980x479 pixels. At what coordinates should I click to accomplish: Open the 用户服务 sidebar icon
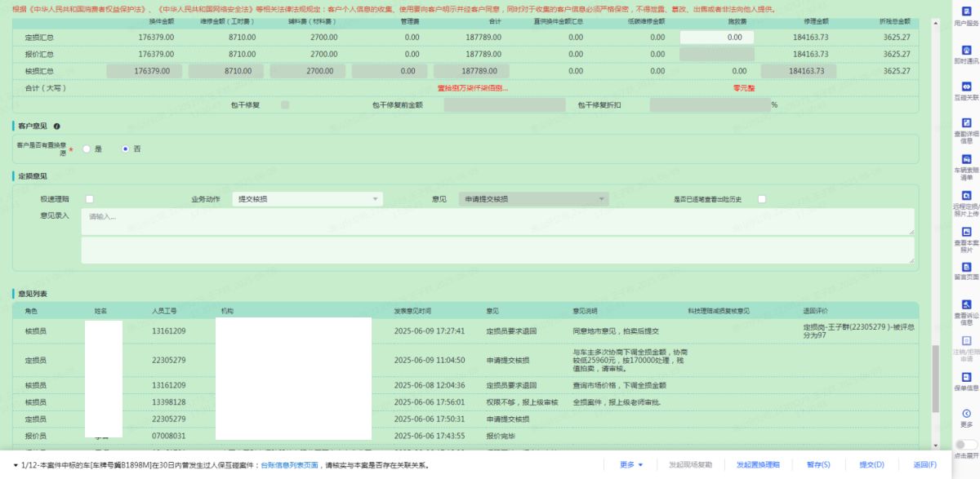point(966,10)
